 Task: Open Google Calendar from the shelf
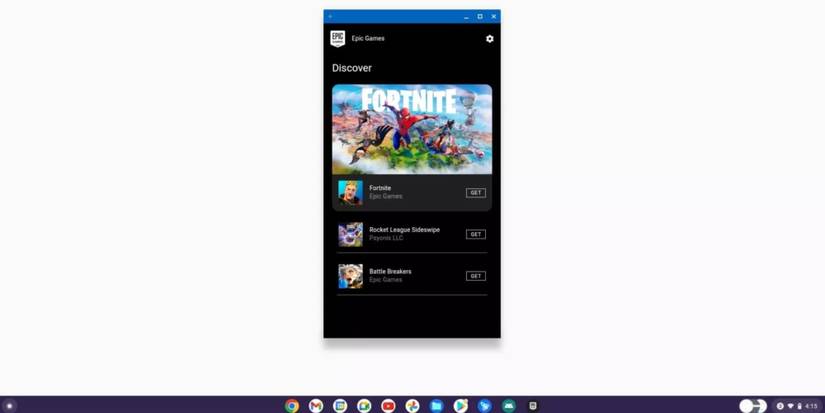tap(340, 406)
